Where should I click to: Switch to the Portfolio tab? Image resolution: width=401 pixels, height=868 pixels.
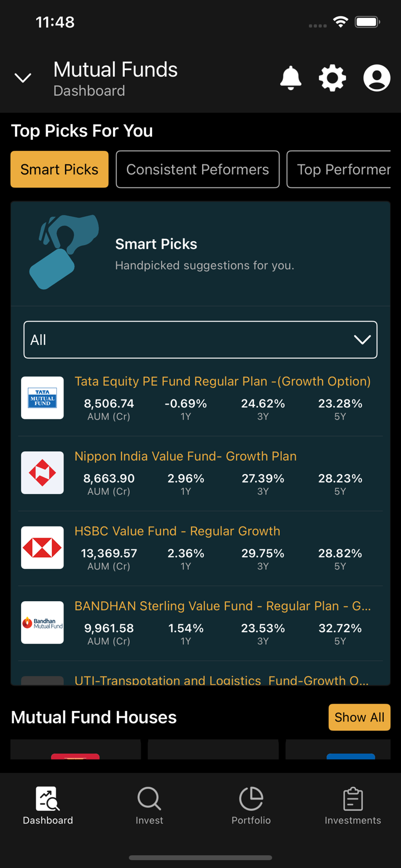pos(251,806)
